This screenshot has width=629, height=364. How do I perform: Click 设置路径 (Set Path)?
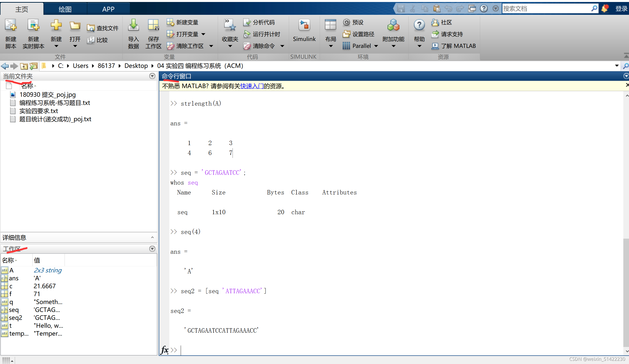(358, 34)
